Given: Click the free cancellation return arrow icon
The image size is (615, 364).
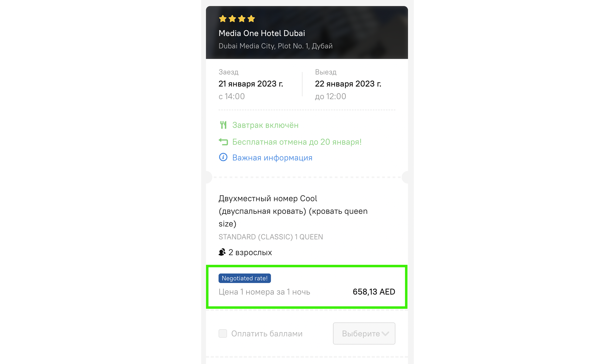Looking at the screenshot, I should (x=223, y=142).
